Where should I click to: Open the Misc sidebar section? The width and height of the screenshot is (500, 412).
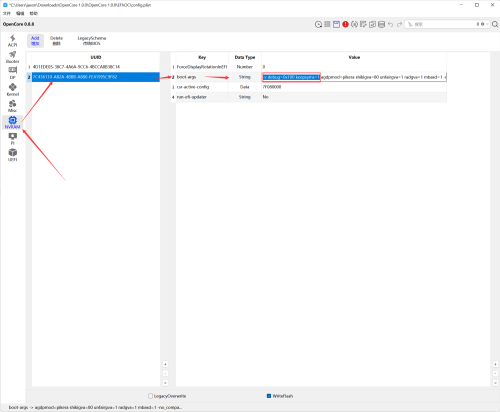(13, 106)
